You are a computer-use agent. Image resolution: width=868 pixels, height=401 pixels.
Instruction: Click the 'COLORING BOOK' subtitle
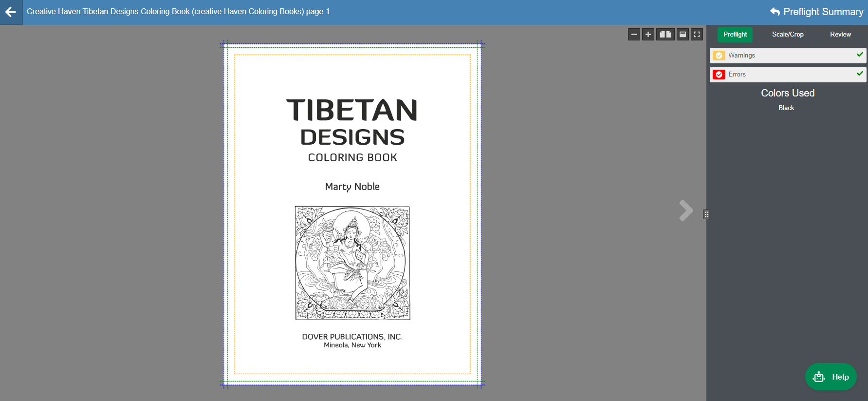[352, 158]
